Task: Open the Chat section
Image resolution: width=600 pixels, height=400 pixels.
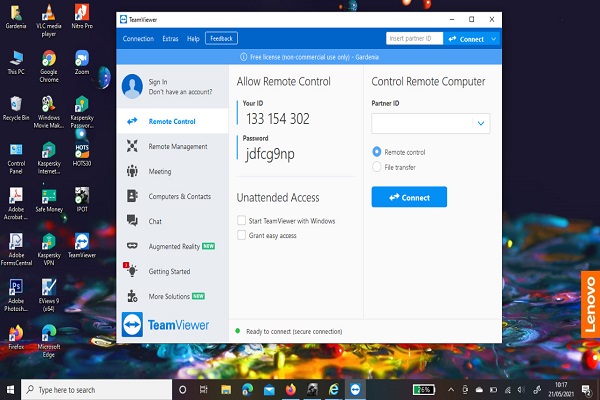Action: point(172,221)
